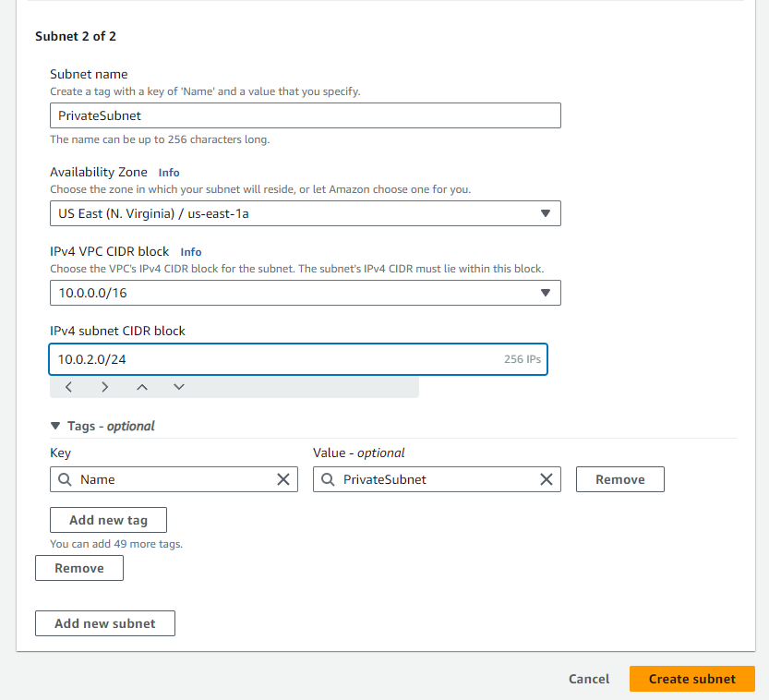Click the left arrow under the CIDR input

pyautogui.click(x=68, y=386)
